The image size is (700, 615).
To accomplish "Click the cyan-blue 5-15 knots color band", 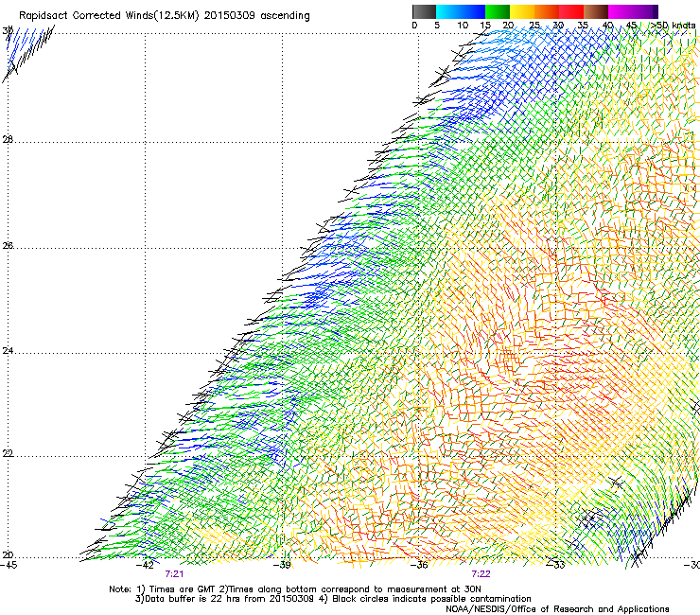I will point(461,11).
